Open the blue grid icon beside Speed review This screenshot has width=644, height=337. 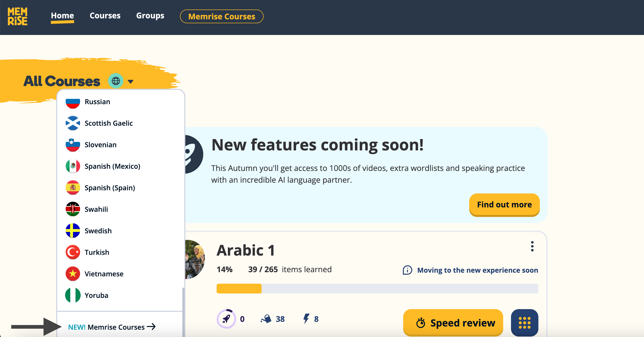pos(524,323)
